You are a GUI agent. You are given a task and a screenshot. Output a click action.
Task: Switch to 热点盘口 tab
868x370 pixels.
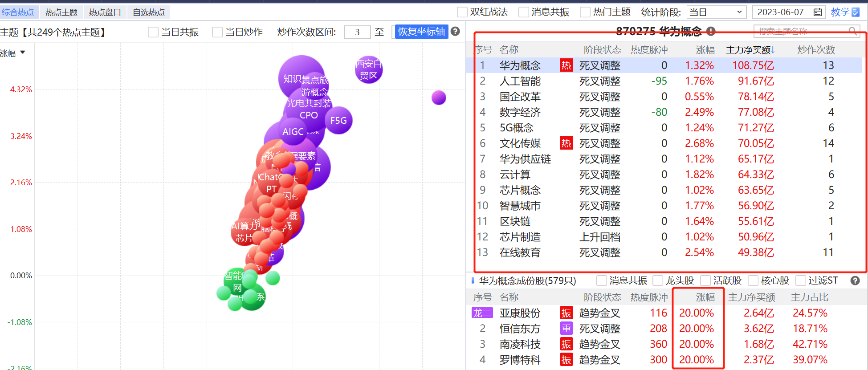pyautogui.click(x=105, y=12)
